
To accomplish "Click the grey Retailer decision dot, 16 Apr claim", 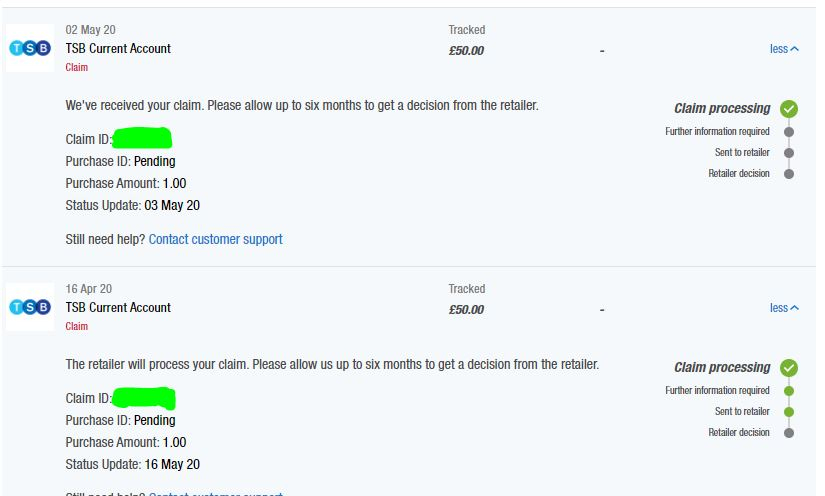I will tap(789, 433).
